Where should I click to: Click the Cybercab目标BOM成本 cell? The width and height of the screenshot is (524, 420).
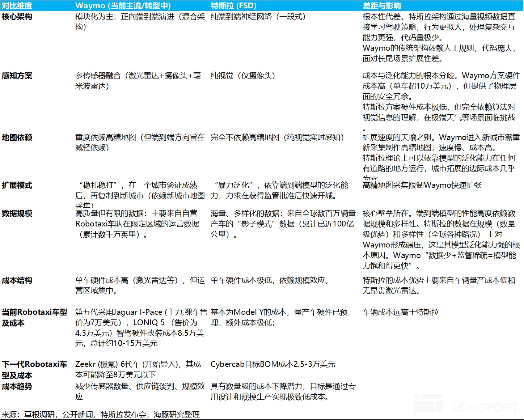pyautogui.click(x=273, y=364)
